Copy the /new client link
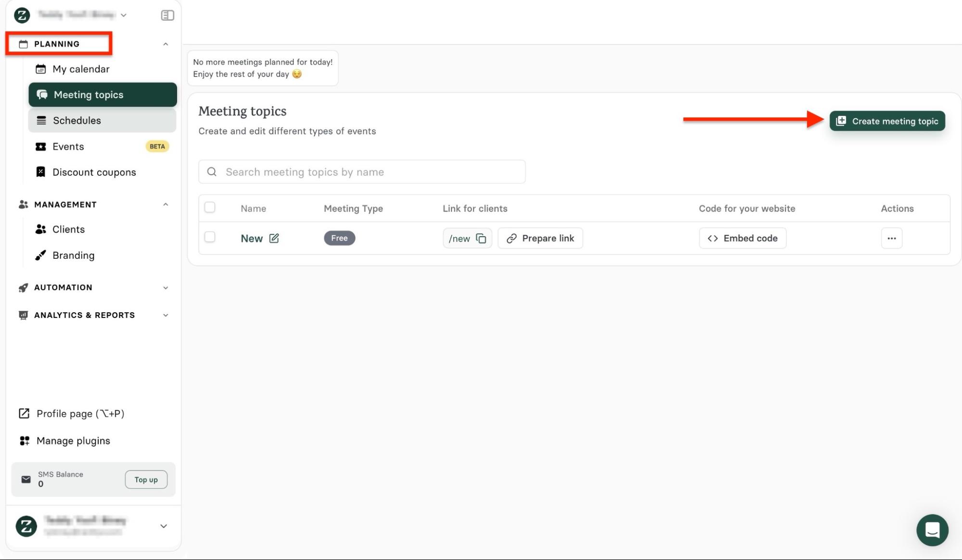Image resolution: width=962 pixels, height=560 pixels. [481, 238]
